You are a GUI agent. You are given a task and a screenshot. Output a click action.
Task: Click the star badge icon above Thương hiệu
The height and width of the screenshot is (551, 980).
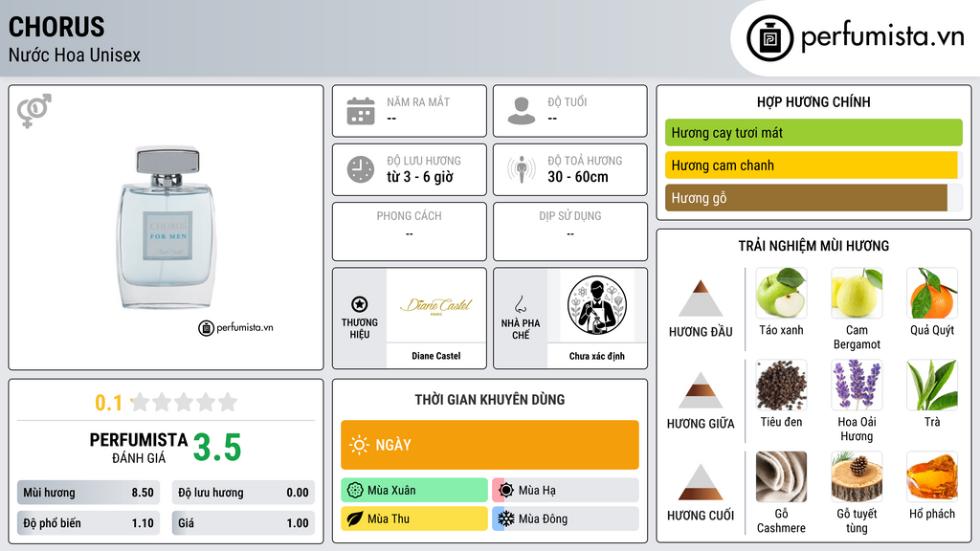pyautogui.click(x=360, y=304)
